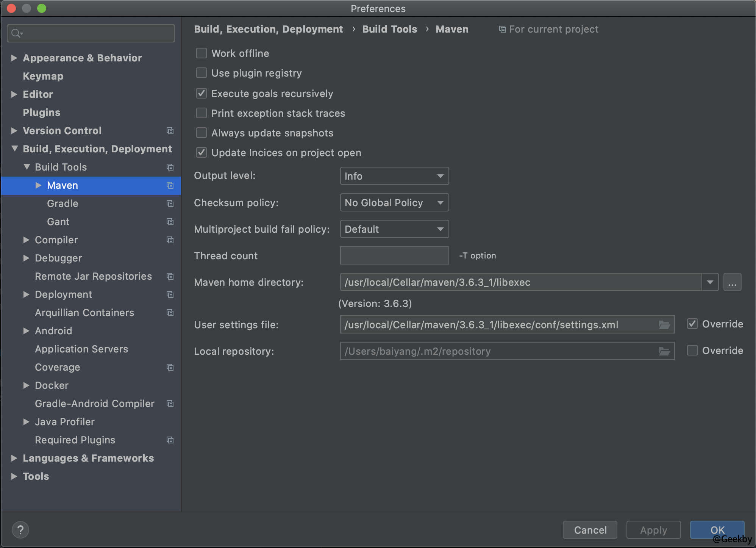Toggle Always update snapshots checkbox
Screen dimensions: 756x548
point(201,133)
